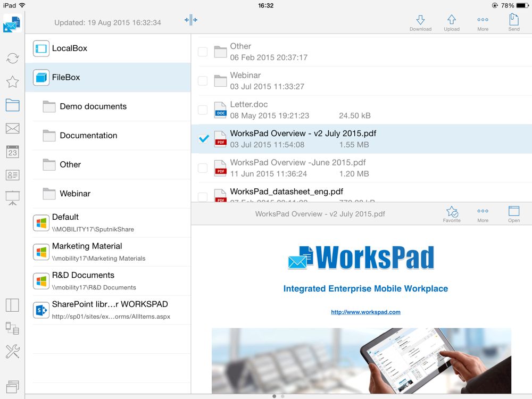This screenshot has height=399, width=532.
Task: Tap the tablet photo in preview
Action: (x=361, y=361)
